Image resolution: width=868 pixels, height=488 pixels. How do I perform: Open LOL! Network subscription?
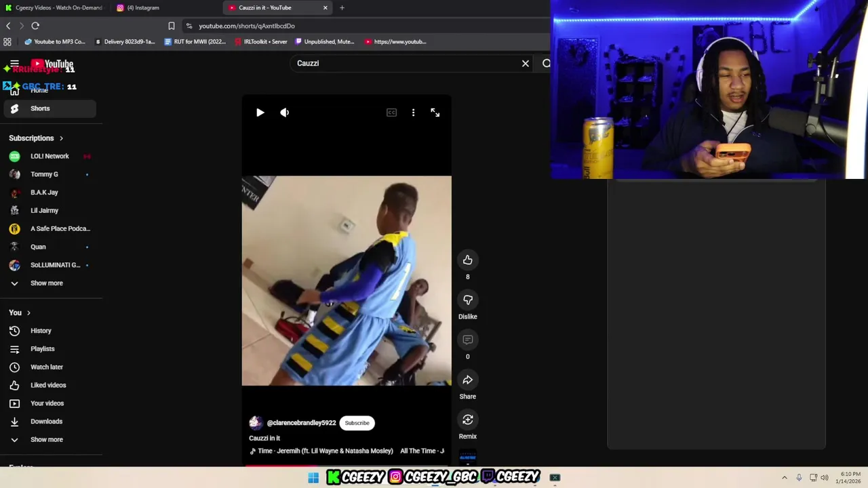point(50,156)
